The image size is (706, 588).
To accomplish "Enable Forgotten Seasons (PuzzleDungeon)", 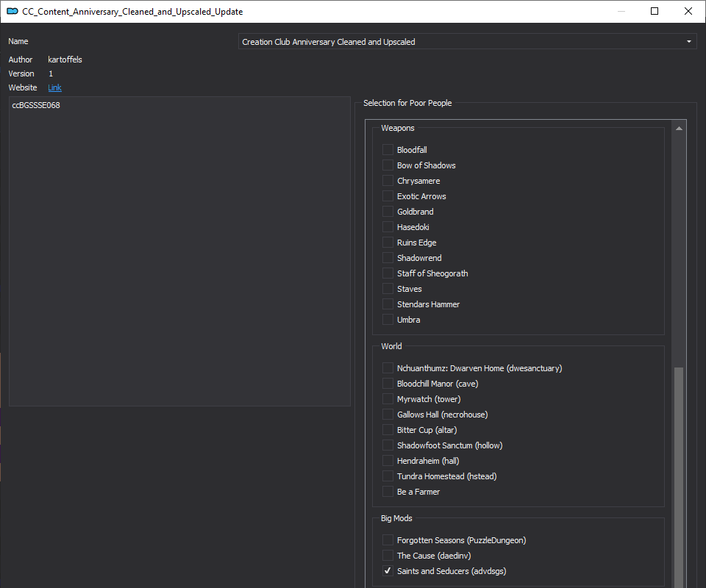I will tap(388, 540).
